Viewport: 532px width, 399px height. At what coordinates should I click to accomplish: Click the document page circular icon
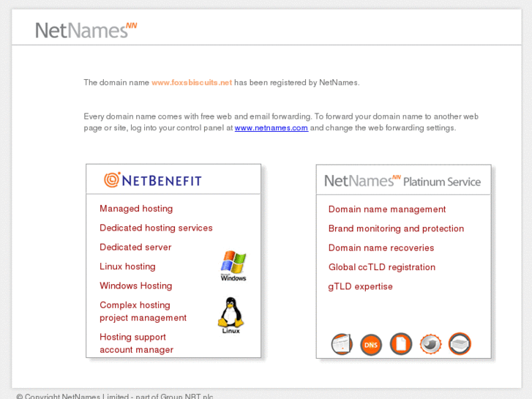coord(401,343)
